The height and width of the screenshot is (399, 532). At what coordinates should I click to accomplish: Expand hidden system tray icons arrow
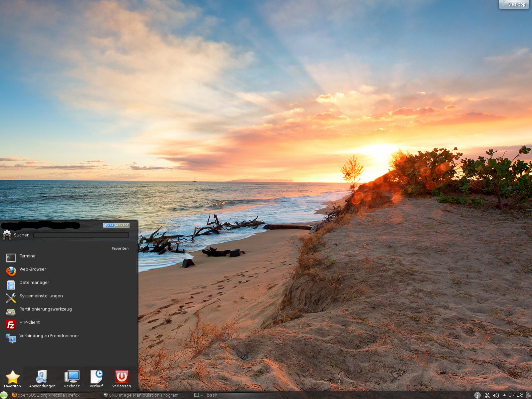pos(504,395)
